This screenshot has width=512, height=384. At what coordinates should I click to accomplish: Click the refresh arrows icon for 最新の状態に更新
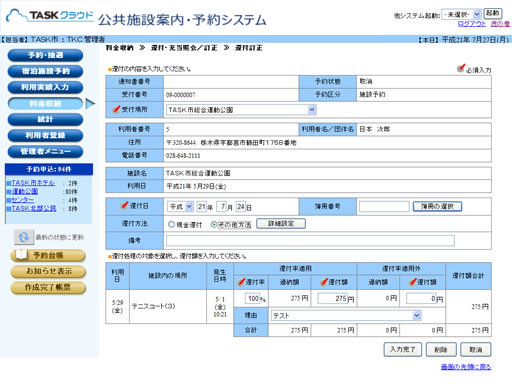[x=24, y=237]
